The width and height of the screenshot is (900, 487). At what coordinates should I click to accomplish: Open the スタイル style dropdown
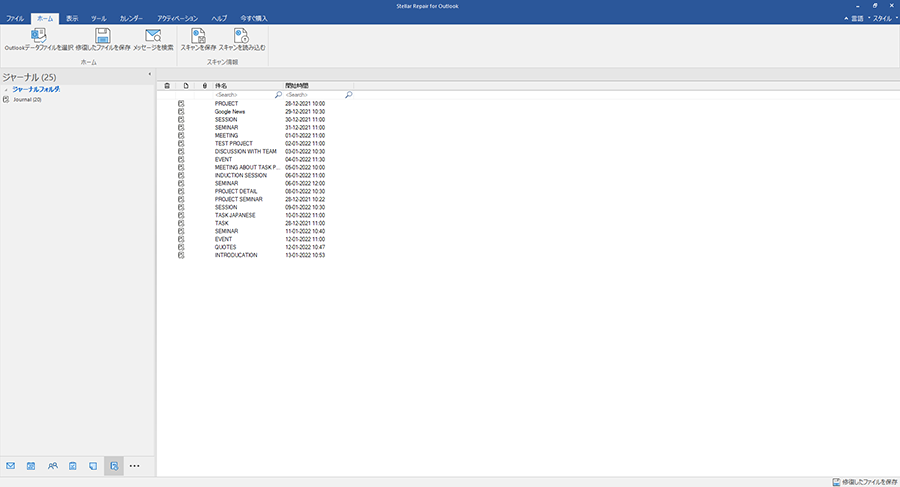tap(883, 18)
